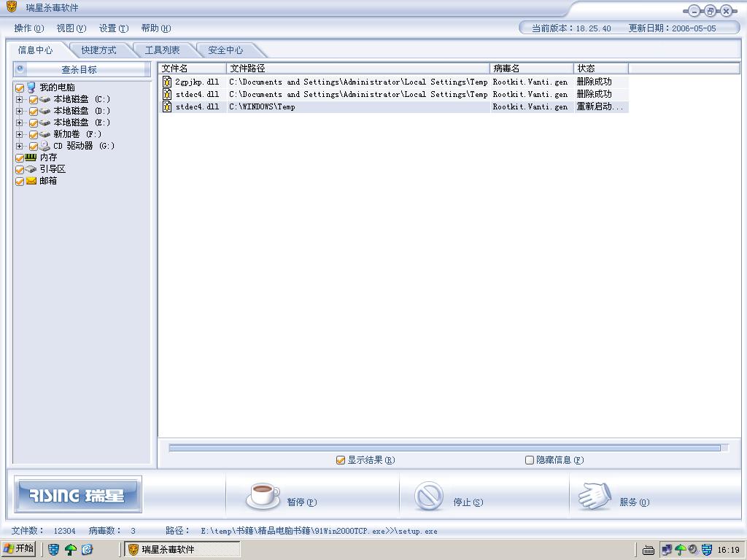Click the boot sector disk icon

[31, 169]
